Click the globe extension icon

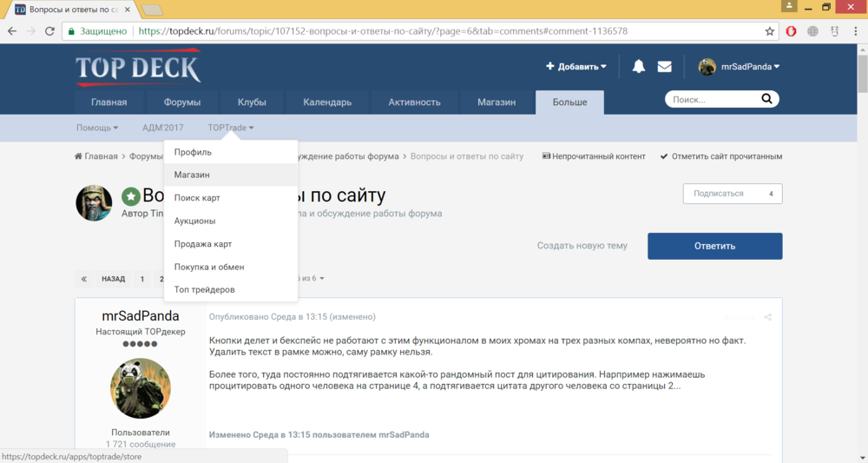click(x=812, y=31)
